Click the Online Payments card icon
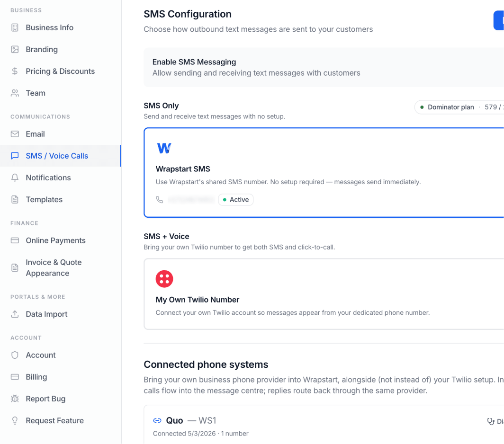This screenshot has height=444, width=504. pos(15,240)
